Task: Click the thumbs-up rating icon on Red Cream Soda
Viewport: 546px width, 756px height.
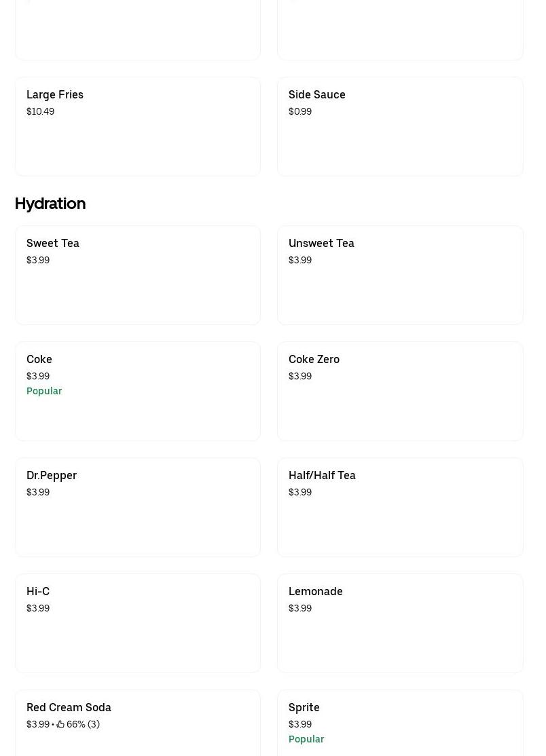Action: (x=60, y=724)
